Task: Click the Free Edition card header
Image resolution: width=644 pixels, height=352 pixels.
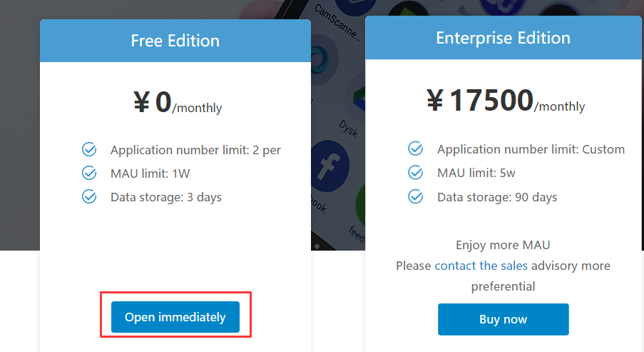Action: [x=175, y=41]
